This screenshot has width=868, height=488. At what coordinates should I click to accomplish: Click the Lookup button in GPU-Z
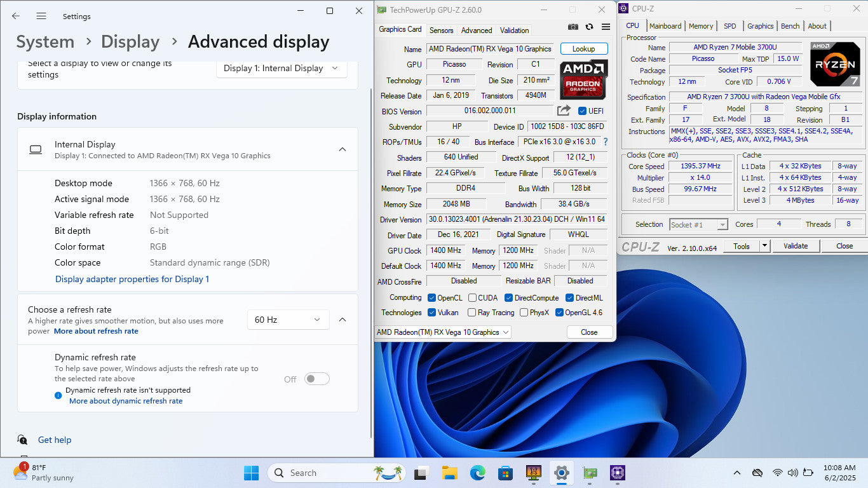click(583, 49)
